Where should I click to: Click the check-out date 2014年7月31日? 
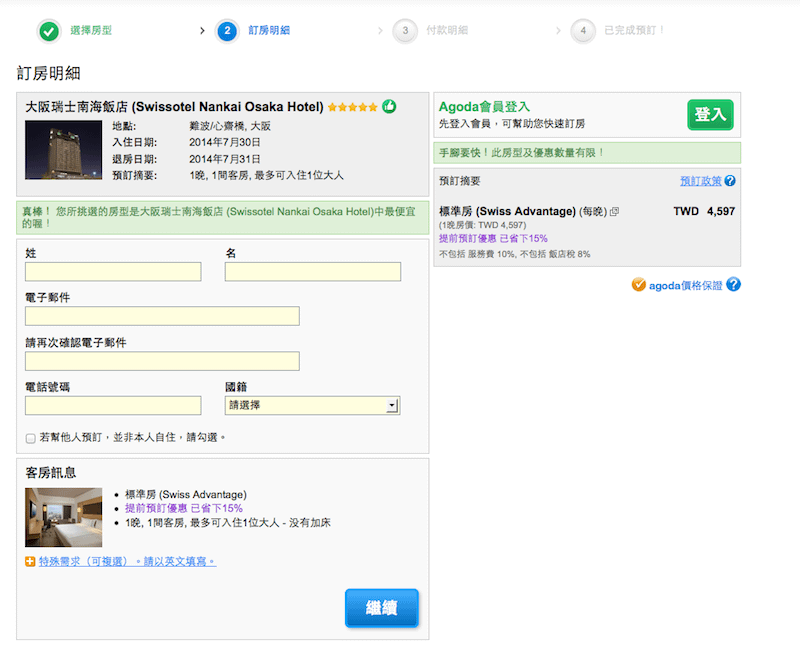[x=225, y=159]
